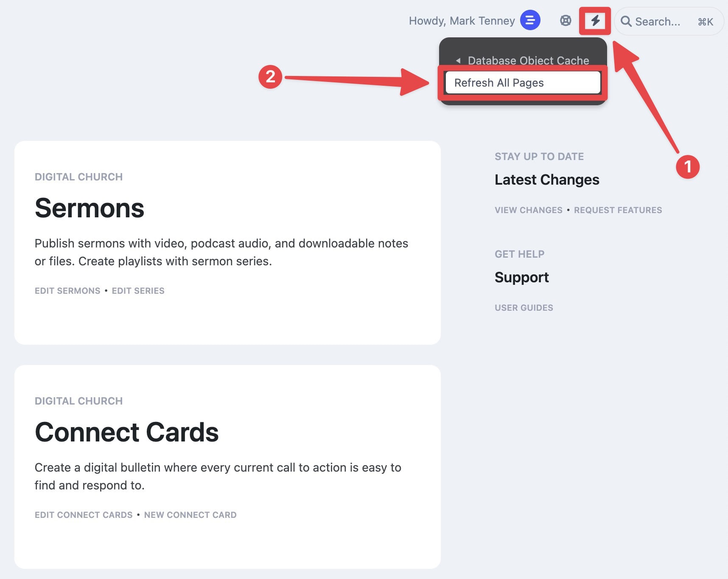The image size is (728, 579).
Task: Click the Sermons card heading
Action: pos(90,208)
